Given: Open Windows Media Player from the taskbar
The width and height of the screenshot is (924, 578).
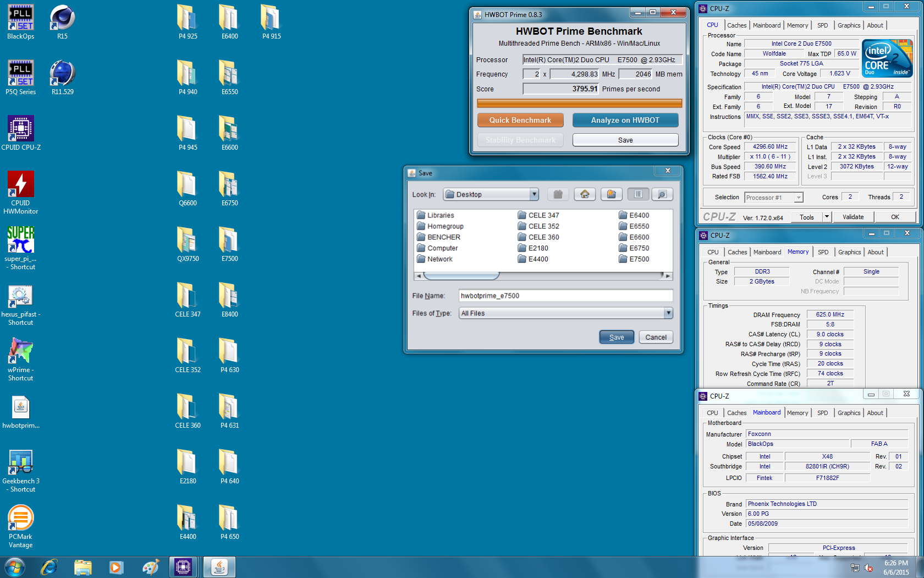Looking at the screenshot, I should pos(117,567).
